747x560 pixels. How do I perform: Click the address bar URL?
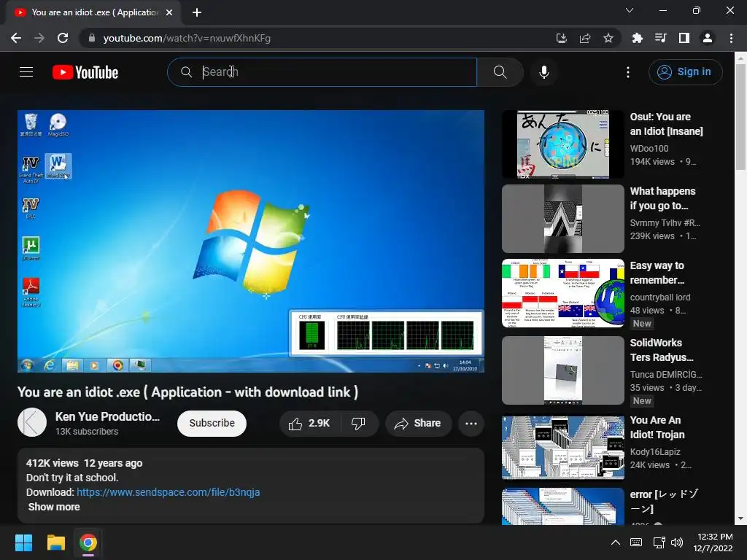(187, 38)
